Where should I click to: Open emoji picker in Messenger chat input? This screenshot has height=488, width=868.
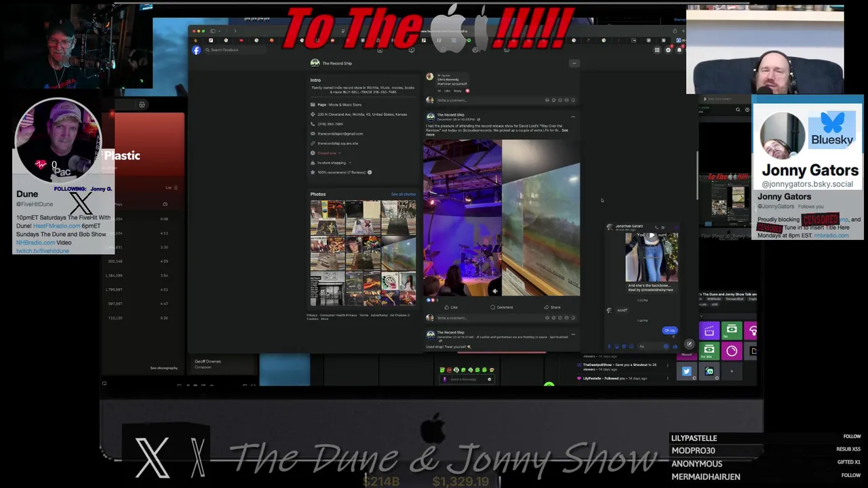[x=665, y=346]
